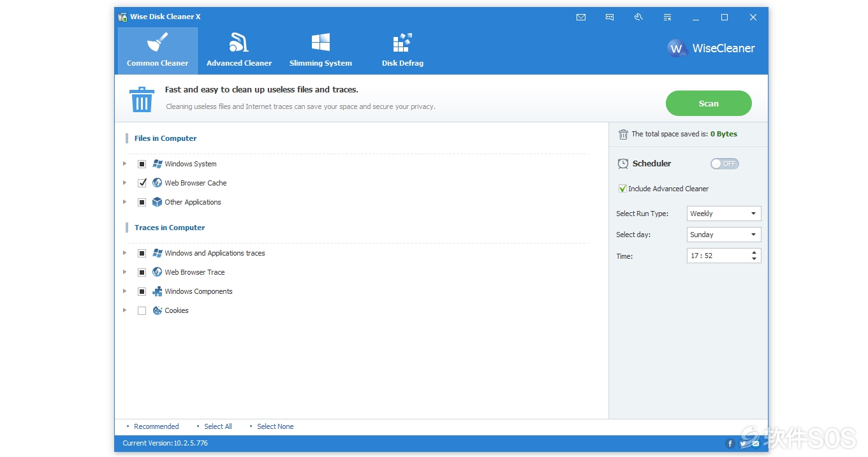Click the Windows System flag icon

coord(158,164)
